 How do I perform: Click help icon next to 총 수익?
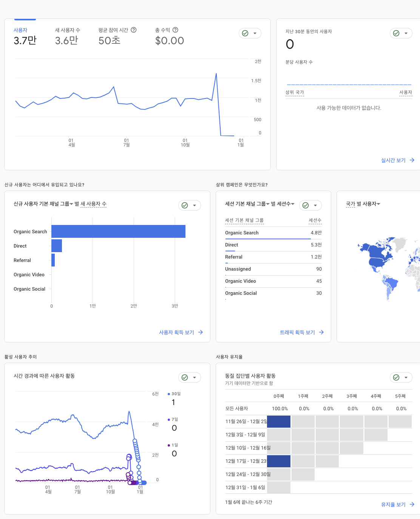pos(175,30)
